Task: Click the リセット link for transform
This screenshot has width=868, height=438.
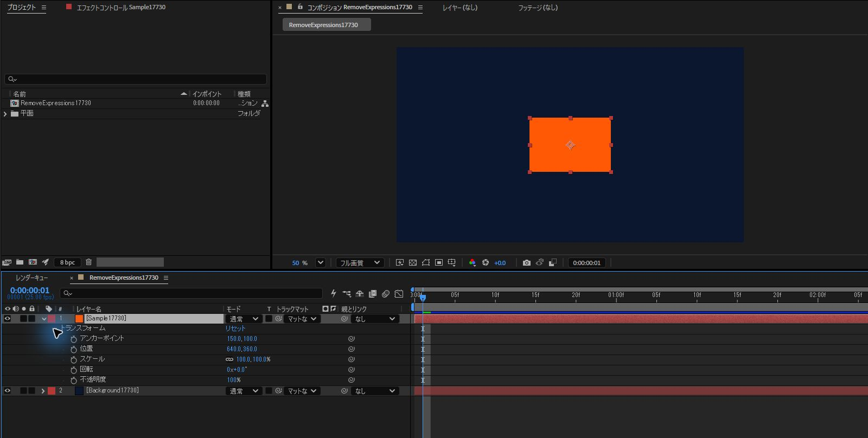Action: 235,328
